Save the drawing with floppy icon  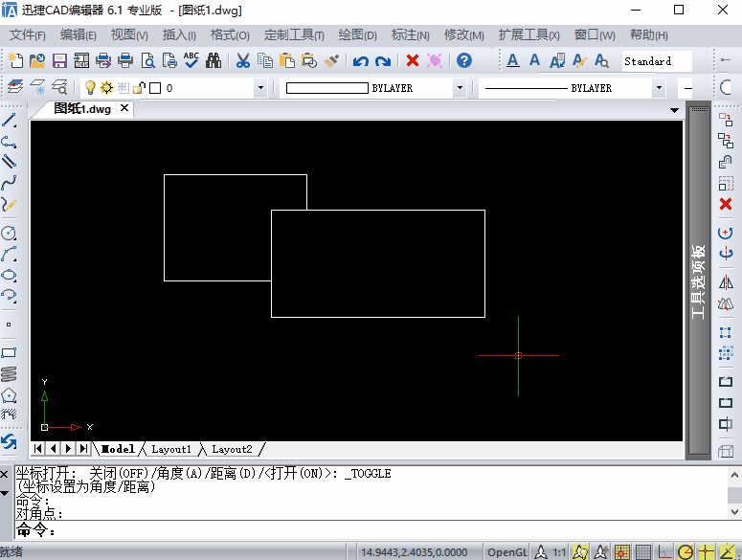coord(59,60)
